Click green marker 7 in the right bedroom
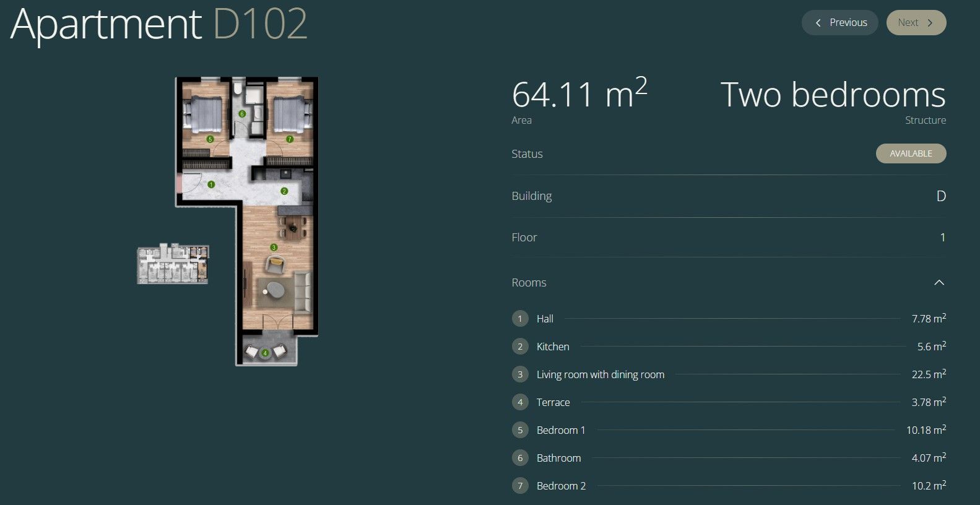 289,139
